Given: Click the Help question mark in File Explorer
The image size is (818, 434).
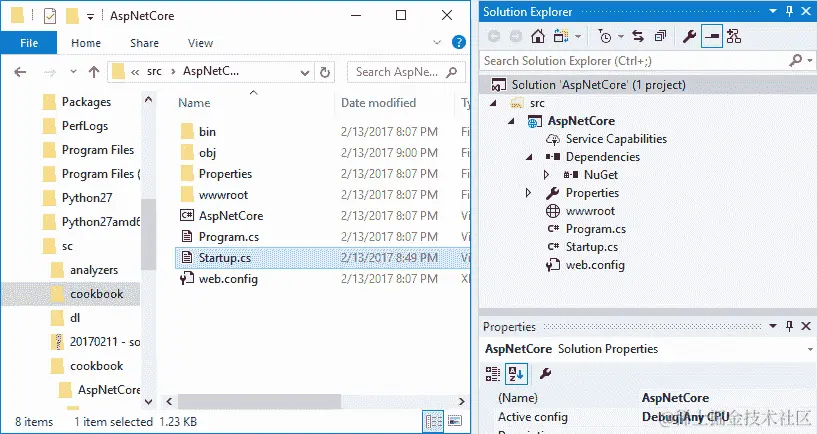Looking at the screenshot, I should click(x=459, y=42).
